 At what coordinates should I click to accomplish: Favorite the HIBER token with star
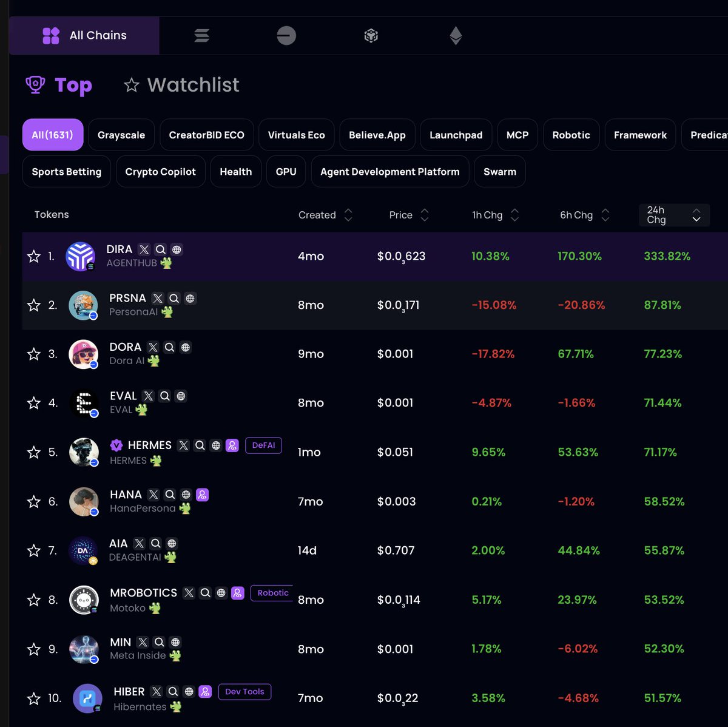(x=34, y=698)
